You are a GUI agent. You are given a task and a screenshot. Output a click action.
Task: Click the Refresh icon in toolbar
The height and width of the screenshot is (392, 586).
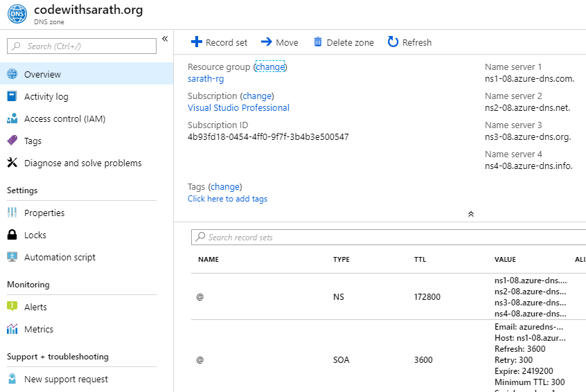coord(393,42)
